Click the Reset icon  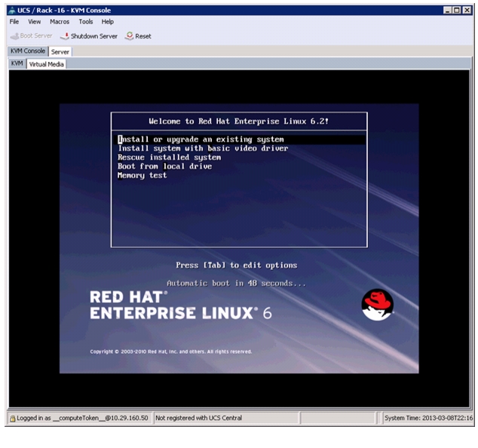click(x=129, y=36)
